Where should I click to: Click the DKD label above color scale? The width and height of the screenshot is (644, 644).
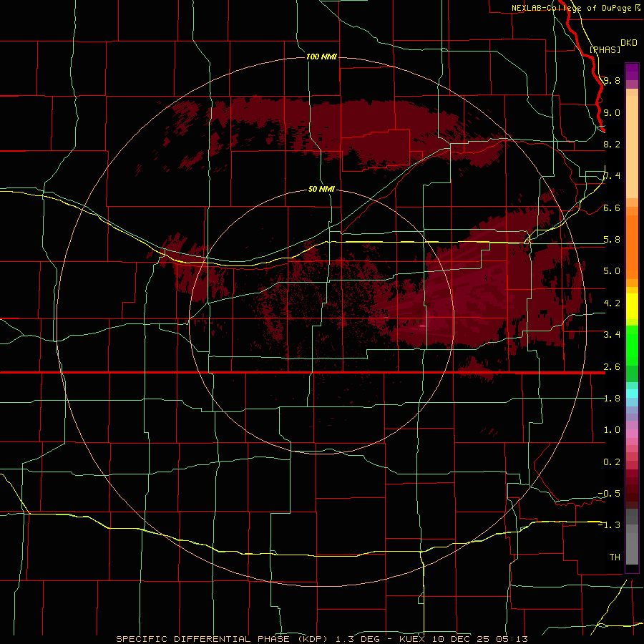click(629, 43)
